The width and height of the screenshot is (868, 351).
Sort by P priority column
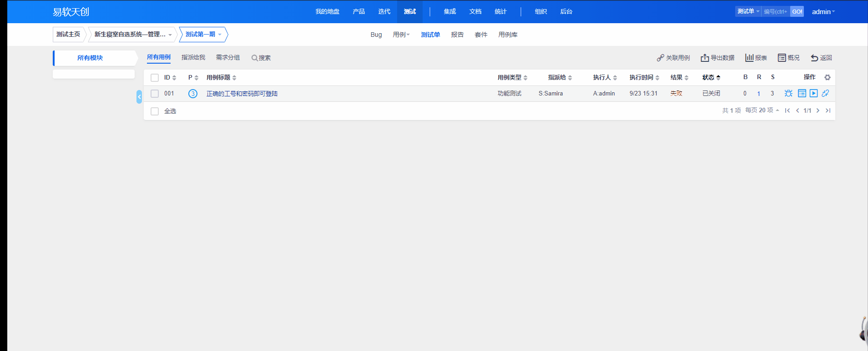[x=193, y=78]
